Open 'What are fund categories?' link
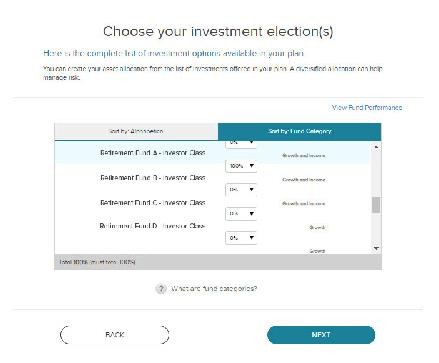 click(214, 289)
